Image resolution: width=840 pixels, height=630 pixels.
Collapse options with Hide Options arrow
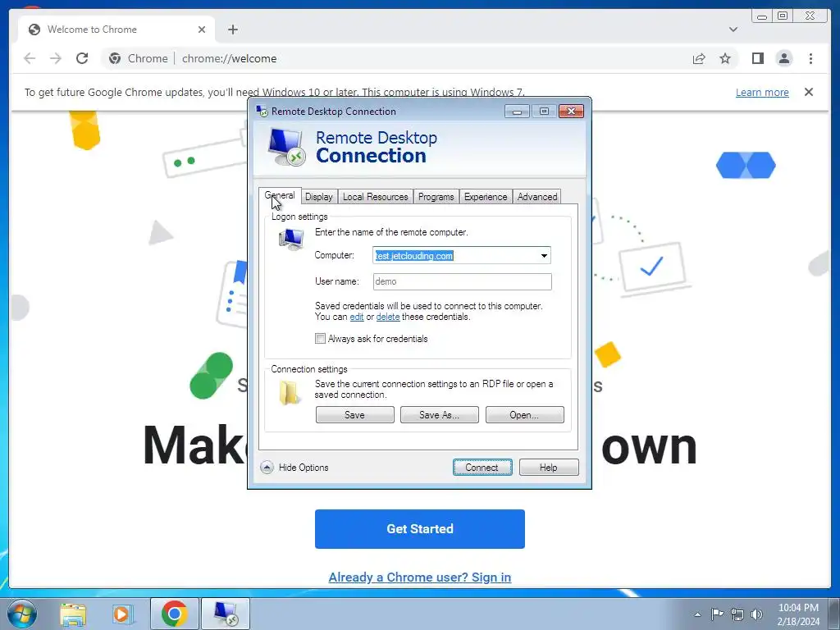(267, 467)
